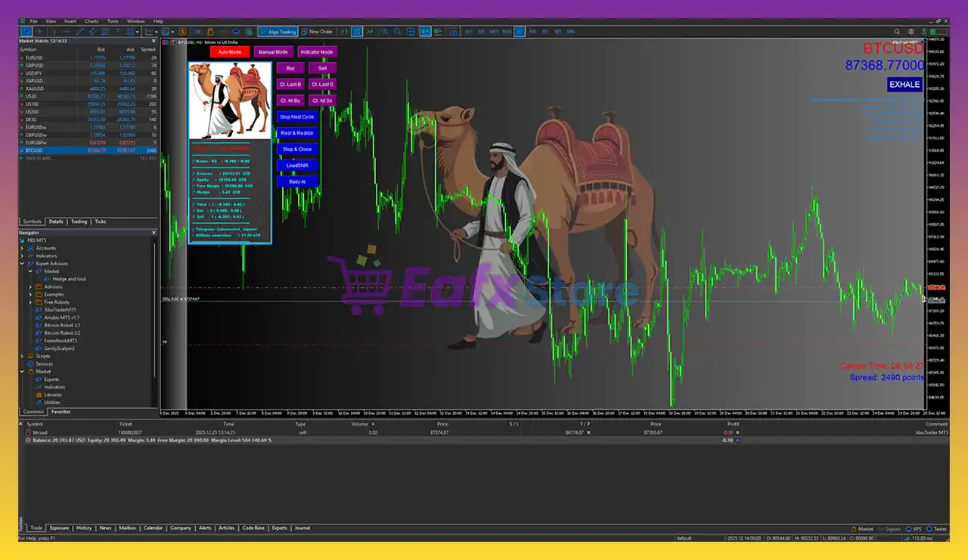The image size is (968, 560).
Task: Click the New Order toolbar button
Action: pos(316,32)
